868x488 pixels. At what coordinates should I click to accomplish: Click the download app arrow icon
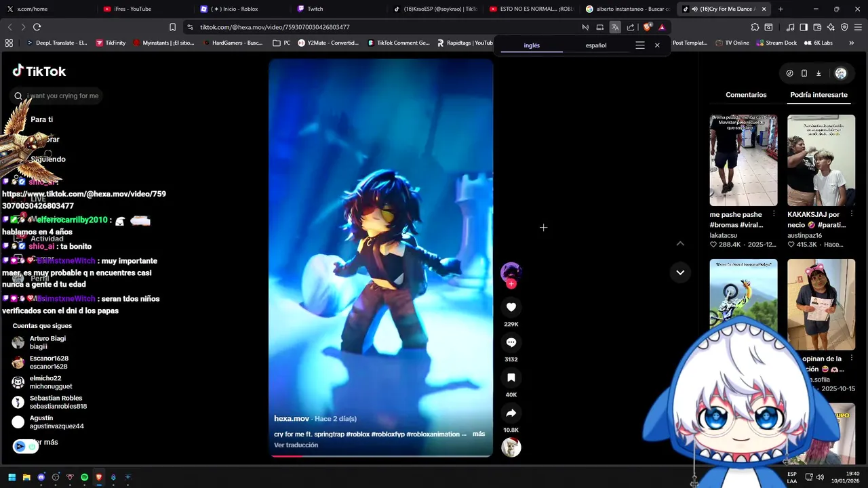(x=818, y=73)
